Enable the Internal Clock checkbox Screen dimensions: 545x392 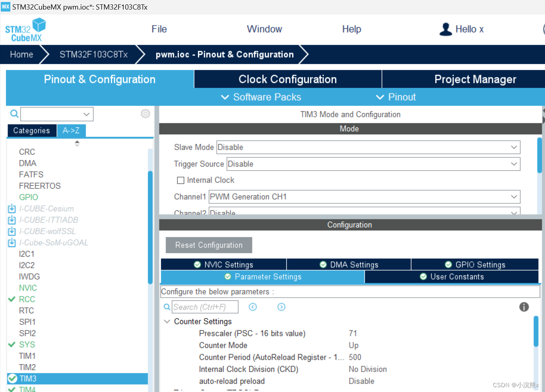[x=180, y=180]
